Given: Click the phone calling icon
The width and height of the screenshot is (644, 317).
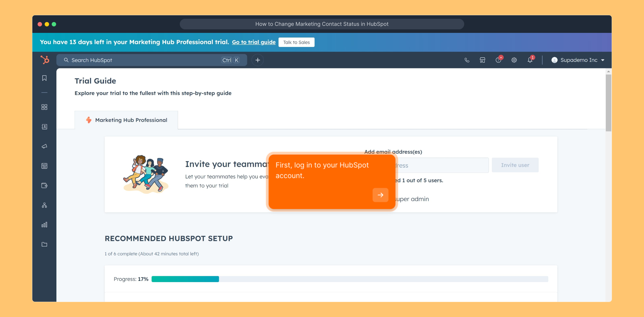Looking at the screenshot, I should 467,60.
